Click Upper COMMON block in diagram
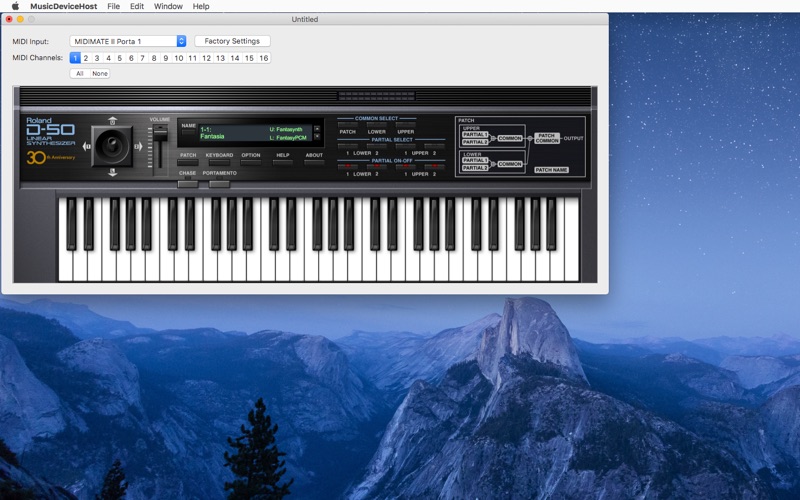 [510, 138]
